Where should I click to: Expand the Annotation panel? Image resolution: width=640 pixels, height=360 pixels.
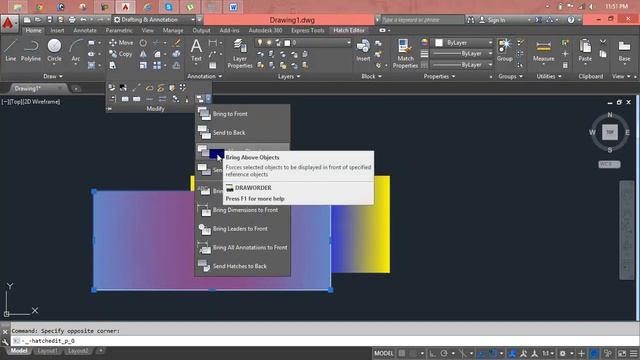coord(204,76)
